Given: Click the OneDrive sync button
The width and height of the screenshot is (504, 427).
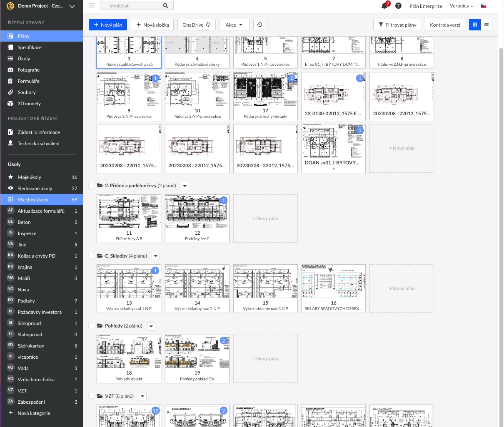Looking at the screenshot, I should pos(197,25).
